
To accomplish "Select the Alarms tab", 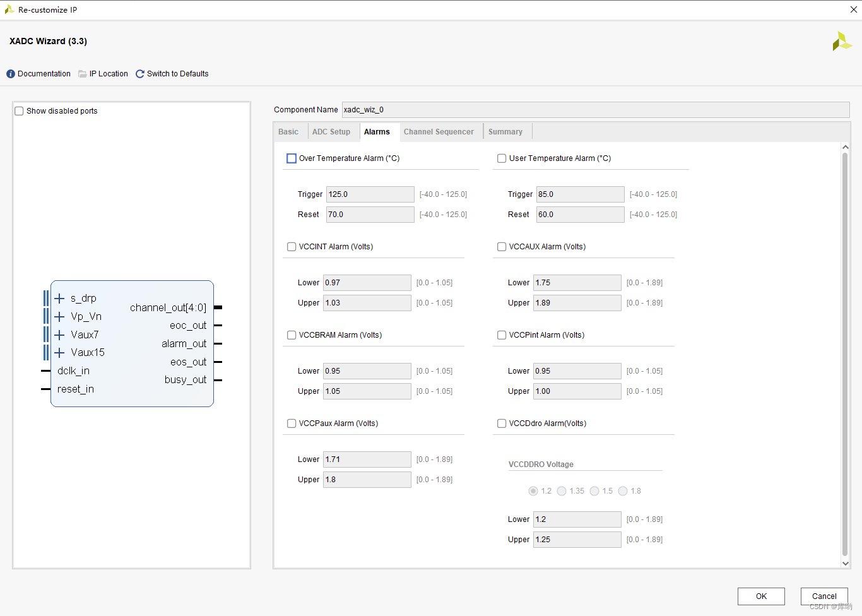I will (x=377, y=132).
